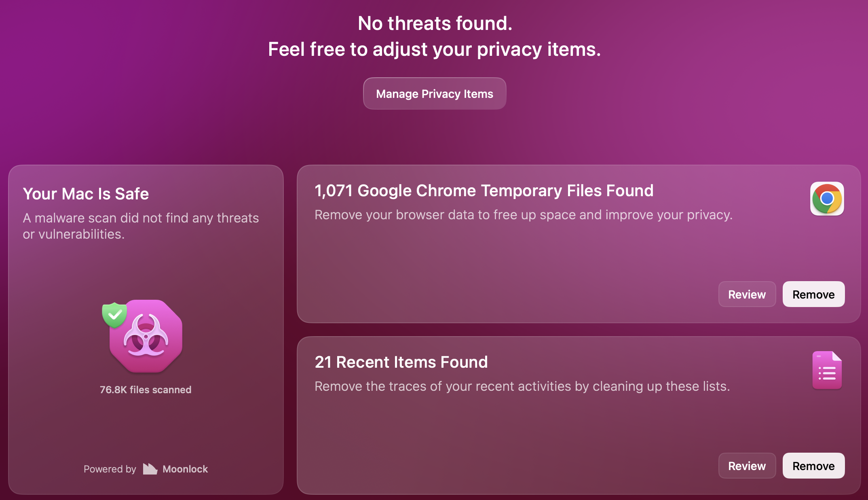Image resolution: width=868 pixels, height=500 pixels.
Task: Click the Moonlock brand name
Action: pyautogui.click(x=185, y=469)
